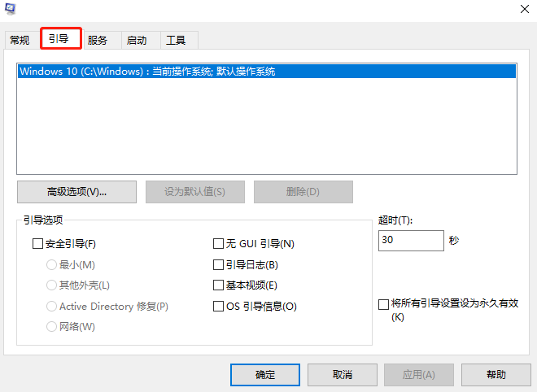
Task: Tick the OS 引导信息(O) checkbox
Action: pyautogui.click(x=218, y=307)
